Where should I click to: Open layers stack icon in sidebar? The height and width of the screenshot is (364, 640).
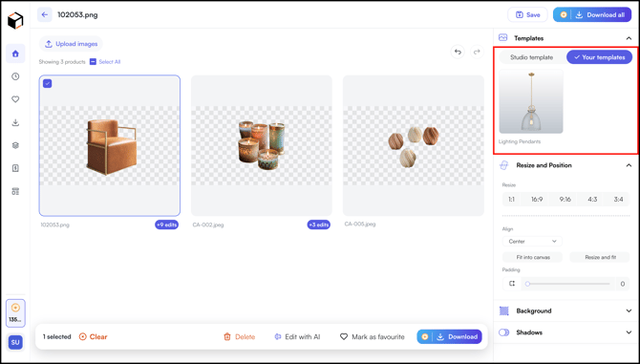(15, 145)
